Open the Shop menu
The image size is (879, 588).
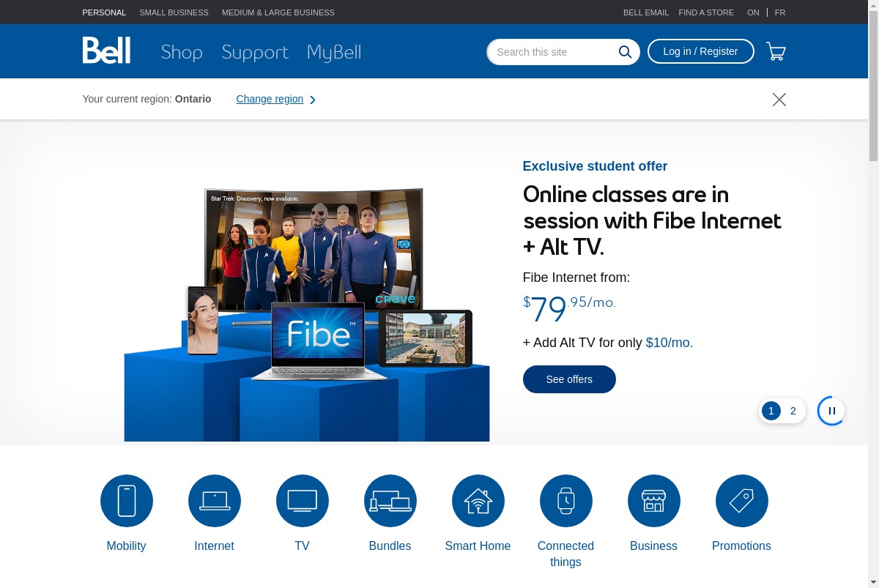tap(182, 52)
